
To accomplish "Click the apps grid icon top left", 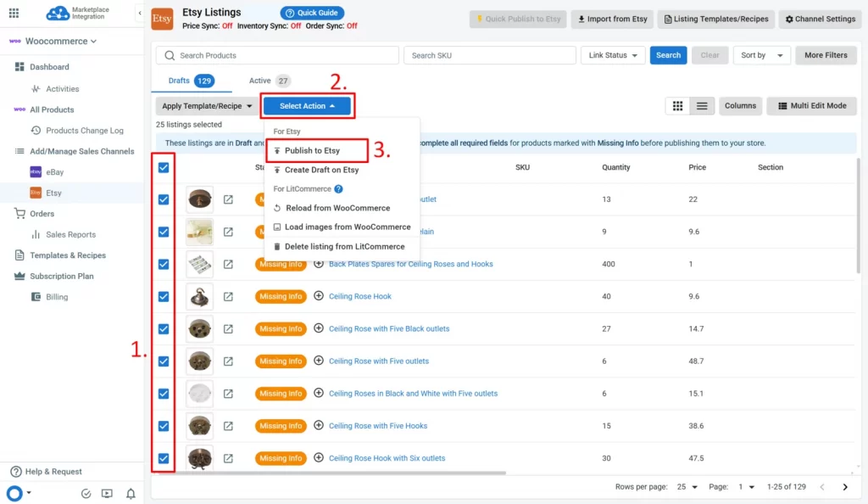I will (x=14, y=14).
